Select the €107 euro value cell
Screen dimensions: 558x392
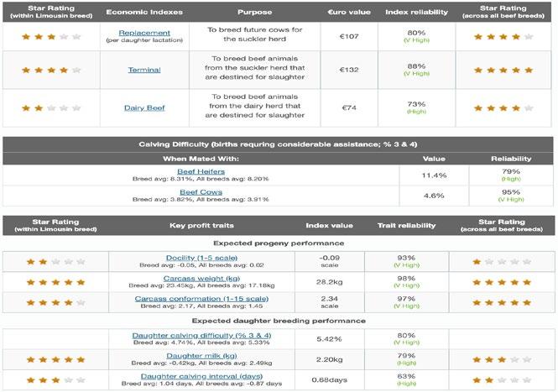pos(349,36)
